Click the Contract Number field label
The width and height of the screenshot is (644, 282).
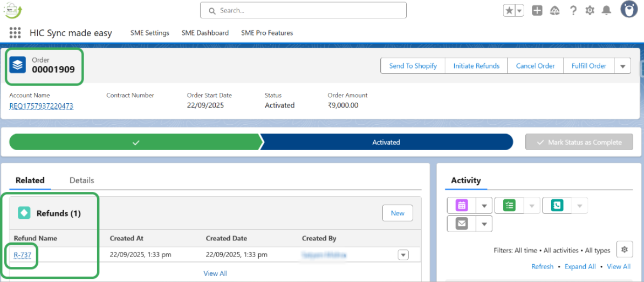(130, 96)
